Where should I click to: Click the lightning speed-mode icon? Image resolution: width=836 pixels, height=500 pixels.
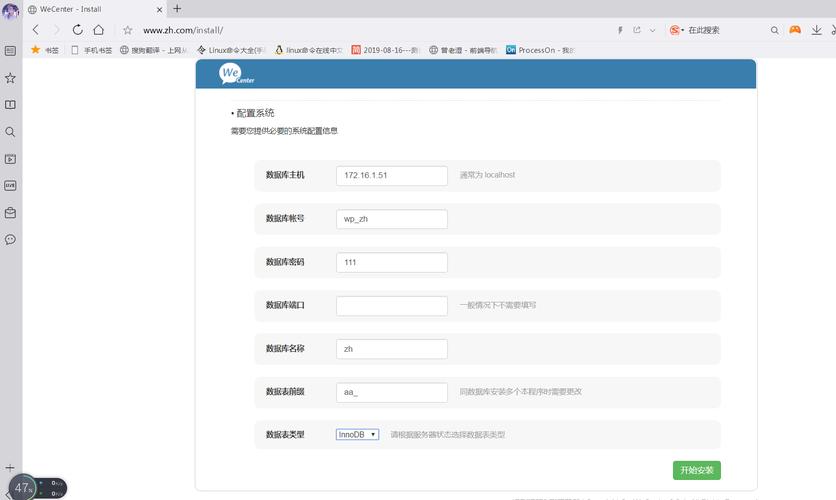620,30
